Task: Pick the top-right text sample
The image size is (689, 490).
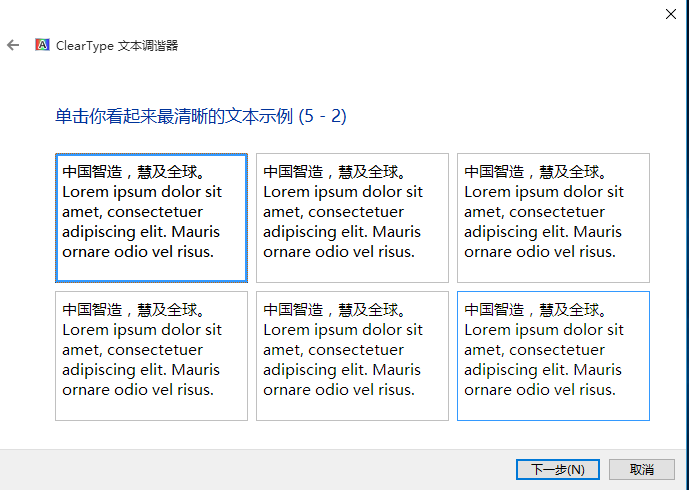Action: 553,218
